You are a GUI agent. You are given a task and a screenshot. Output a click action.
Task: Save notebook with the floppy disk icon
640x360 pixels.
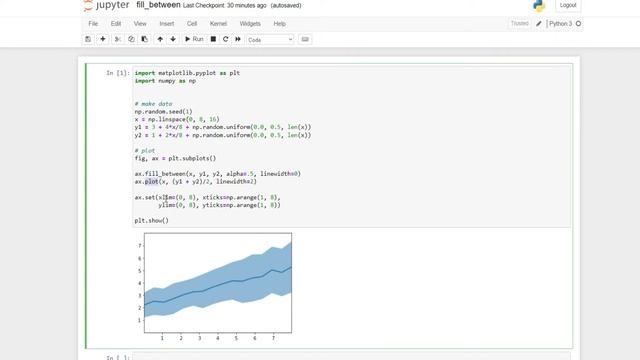pyautogui.click(x=88, y=39)
